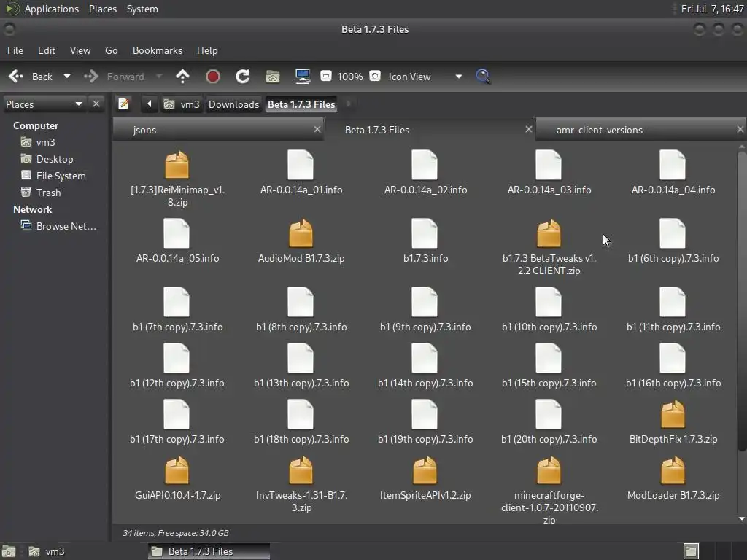Screen dimensions: 747x560
Task: Open the File menu
Action: click(15, 50)
